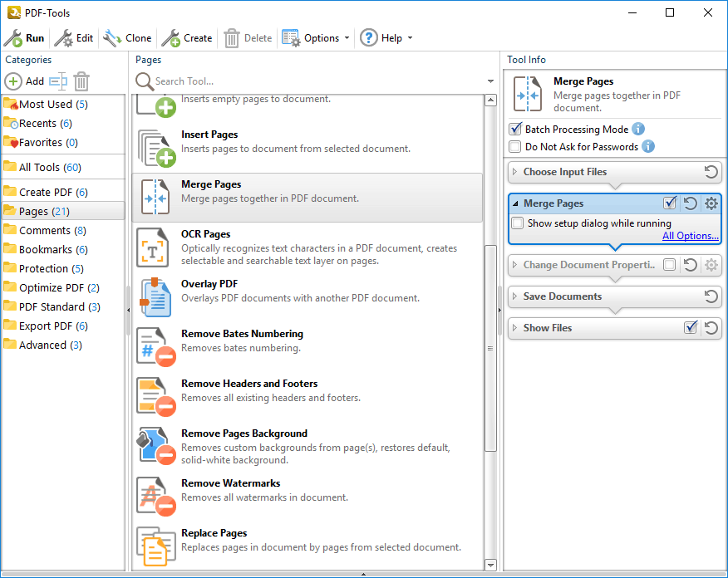The height and width of the screenshot is (578, 728).
Task: Click the Clone tool icon
Action: tap(112, 38)
